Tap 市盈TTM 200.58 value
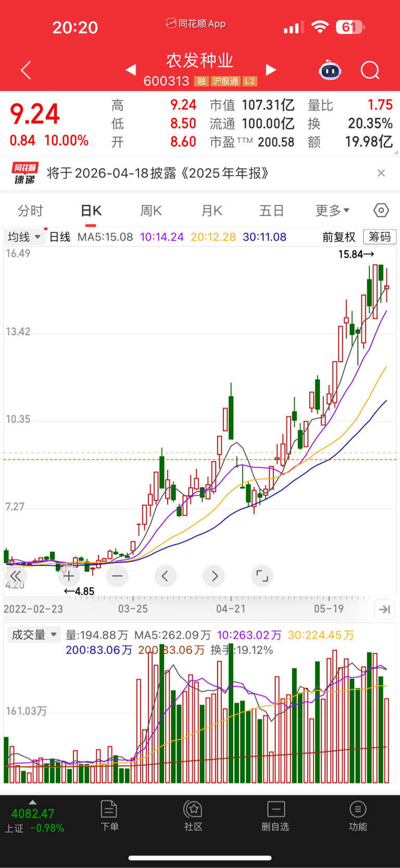This screenshot has height=868, width=400. (x=252, y=142)
